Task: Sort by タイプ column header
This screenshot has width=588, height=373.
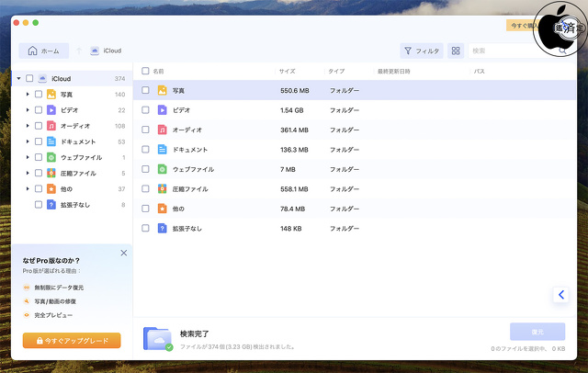Action: 336,72
